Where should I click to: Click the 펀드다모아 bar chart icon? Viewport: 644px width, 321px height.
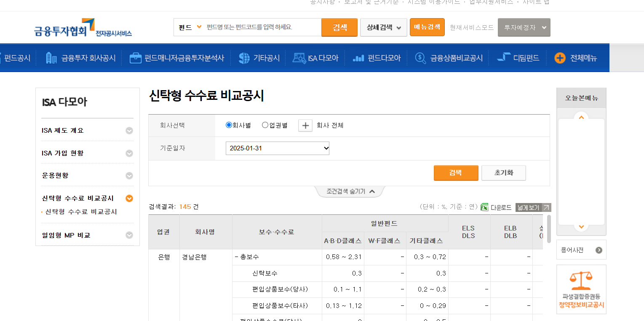pos(358,58)
